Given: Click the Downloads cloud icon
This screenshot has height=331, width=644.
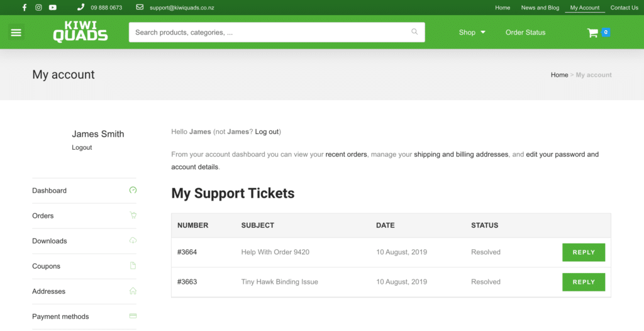Looking at the screenshot, I should pyautogui.click(x=133, y=240).
